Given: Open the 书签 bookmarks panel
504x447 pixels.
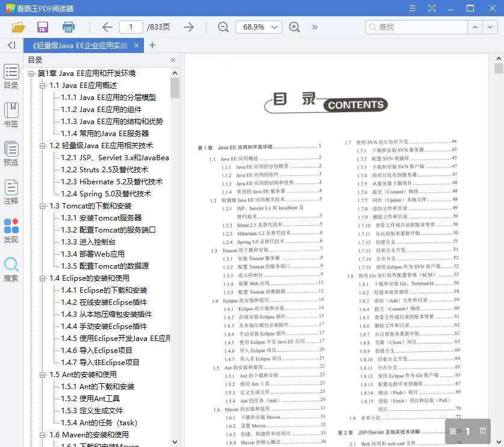Looking at the screenshot, I should click(x=11, y=115).
